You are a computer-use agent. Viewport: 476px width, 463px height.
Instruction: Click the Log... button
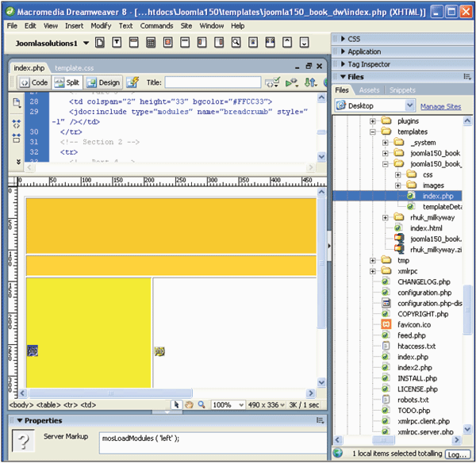click(x=458, y=454)
